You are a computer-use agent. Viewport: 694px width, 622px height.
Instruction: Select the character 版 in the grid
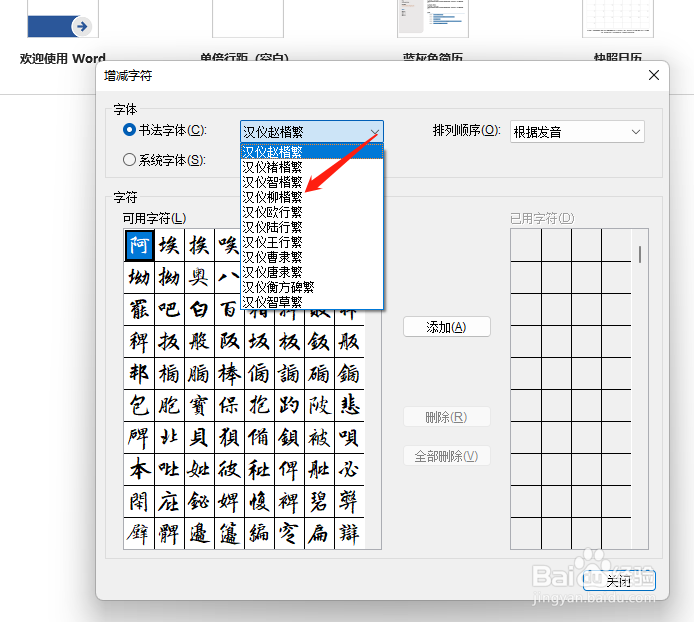[x=349, y=341]
